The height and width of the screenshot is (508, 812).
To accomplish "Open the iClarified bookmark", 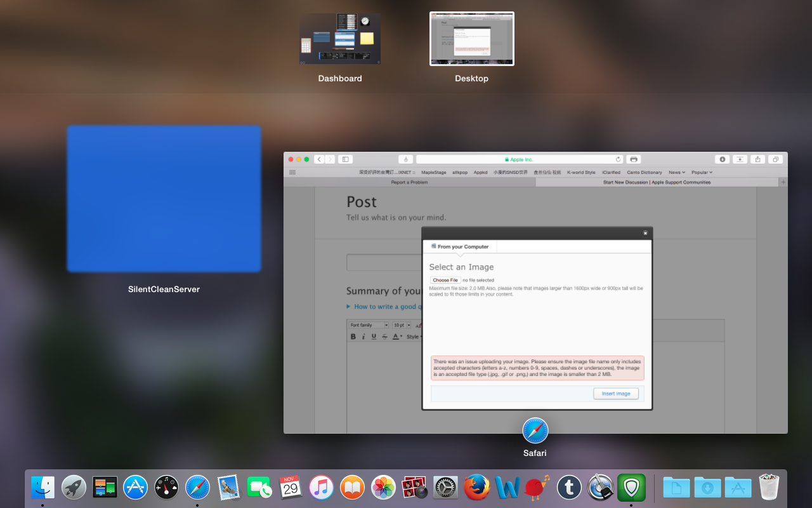I will click(612, 172).
